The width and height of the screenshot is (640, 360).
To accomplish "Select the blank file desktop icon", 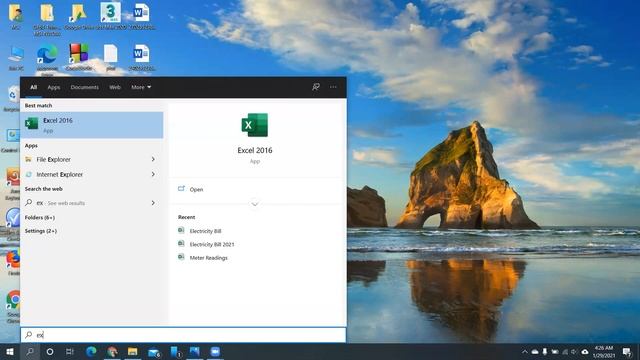I will [111, 57].
